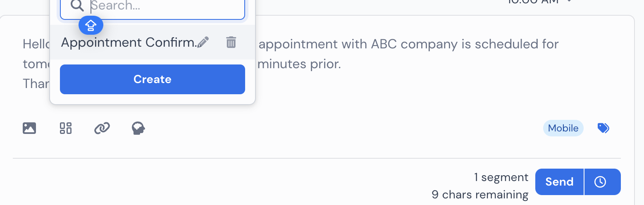Click the magnifying glass search icon
The width and height of the screenshot is (644, 205).
[x=77, y=5]
